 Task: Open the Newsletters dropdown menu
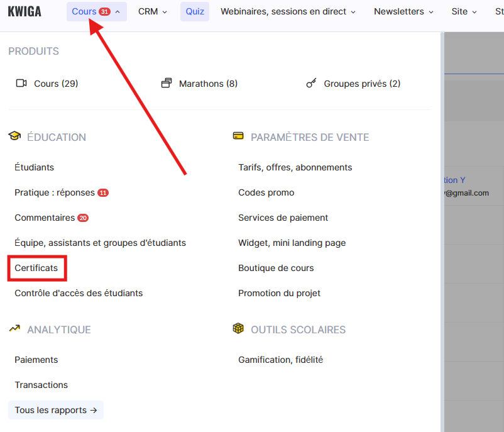[403, 11]
